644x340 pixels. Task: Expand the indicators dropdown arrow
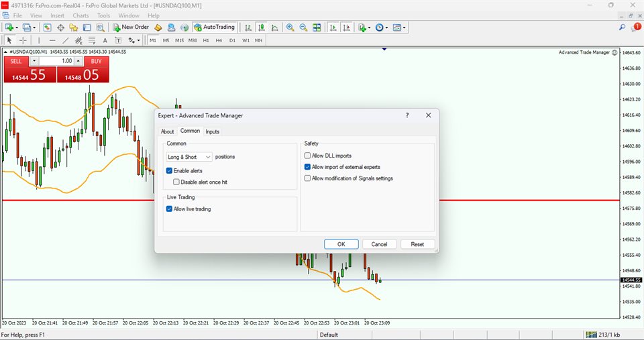pos(369,27)
